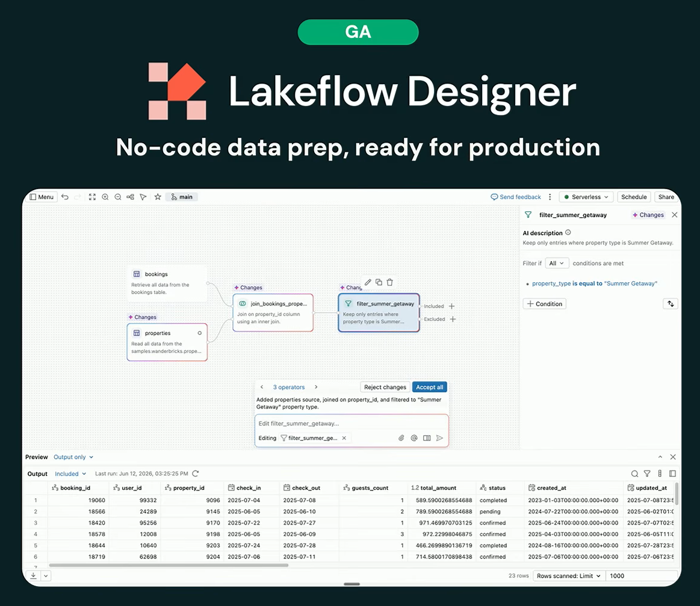Open the three-dot more options menu

click(x=550, y=197)
